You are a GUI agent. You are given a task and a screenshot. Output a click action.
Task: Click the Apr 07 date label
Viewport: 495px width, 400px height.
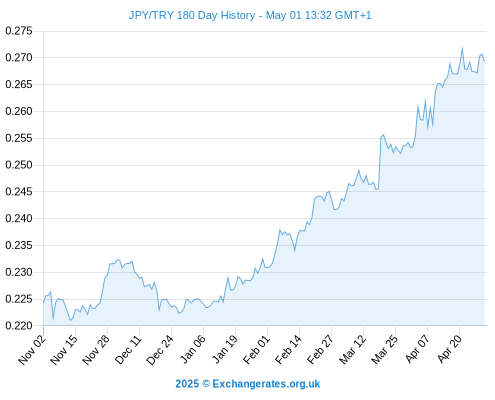(417, 349)
